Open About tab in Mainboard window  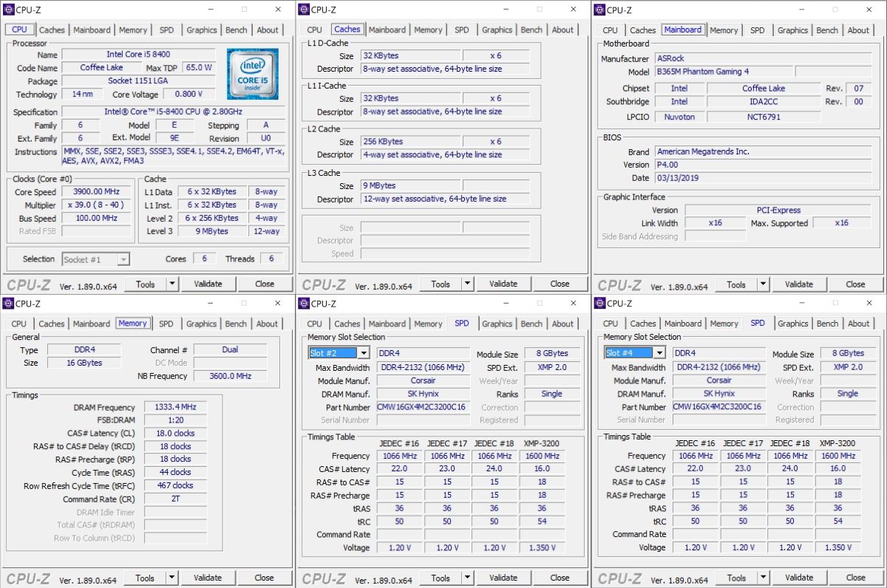tap(858, 30)
